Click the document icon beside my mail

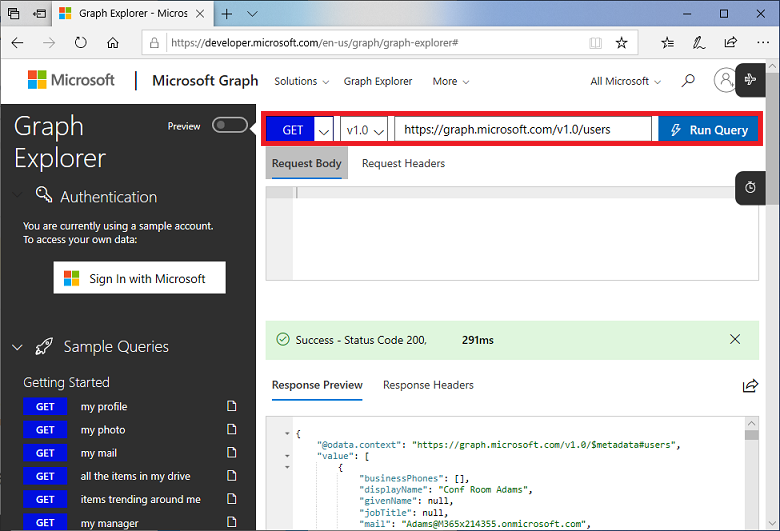click(232, 453)
